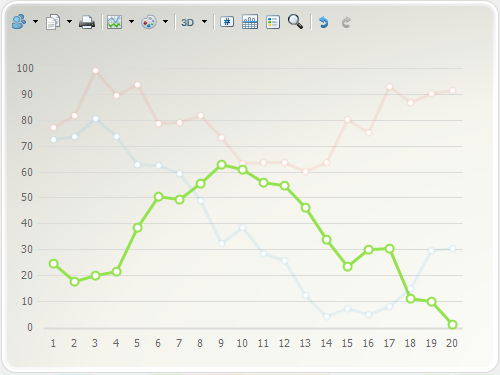The height and width of the screenshot is (375, 500).
Task: Click the Y-axis label 80
Action: 27,120
